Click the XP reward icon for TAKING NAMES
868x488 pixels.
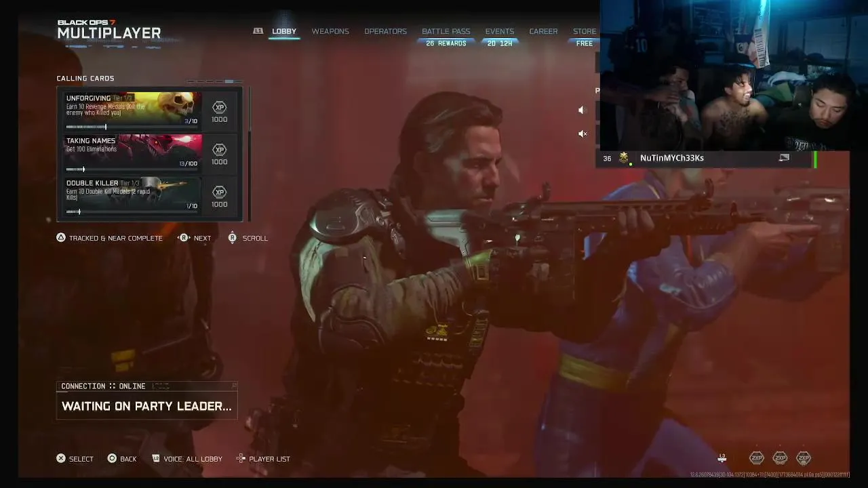point(219,150)
